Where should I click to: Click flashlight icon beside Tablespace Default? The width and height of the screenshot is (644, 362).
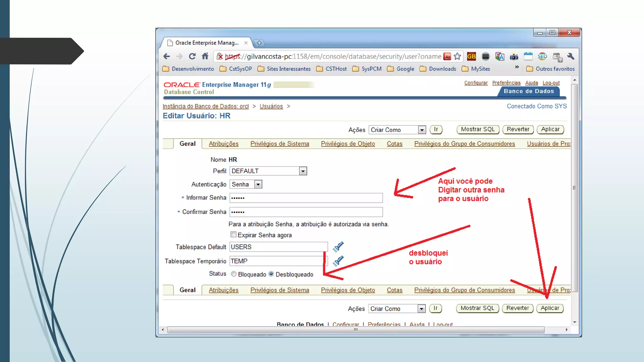point(338,247)
